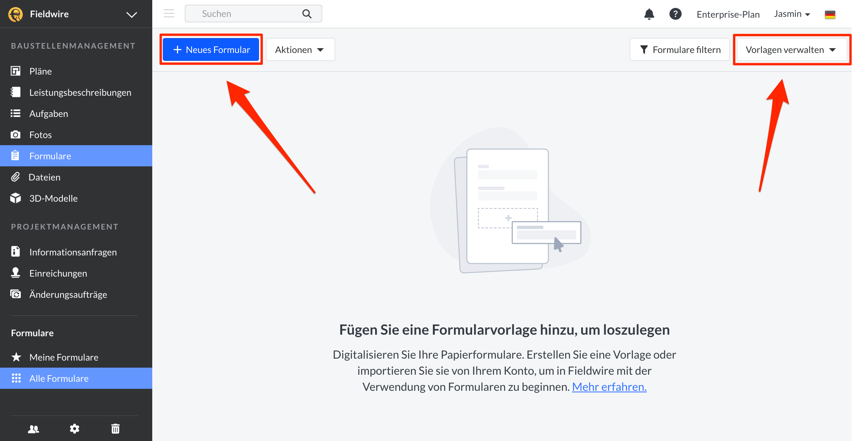Click the Neues Formular button

pyautogui.click(x=211, y=49)
